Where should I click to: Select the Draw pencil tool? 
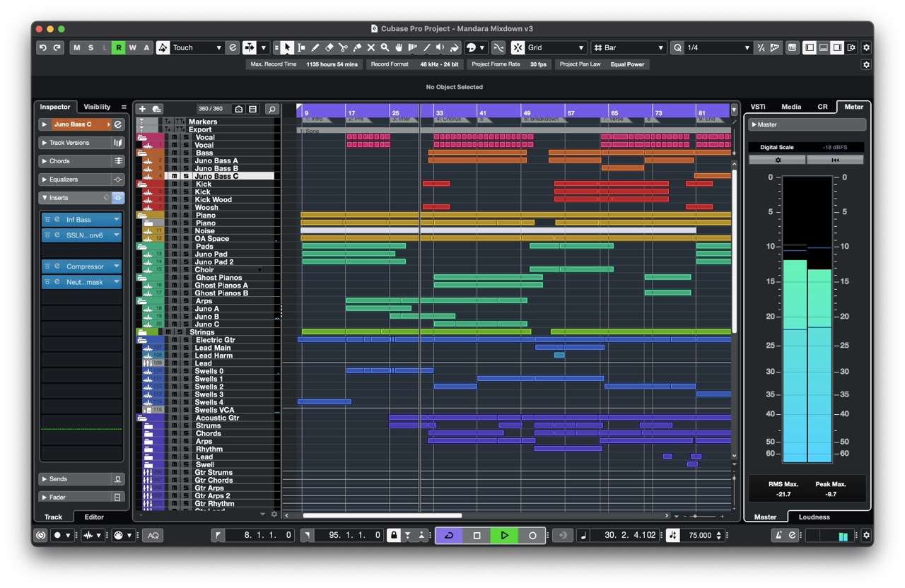pos(315,47)
